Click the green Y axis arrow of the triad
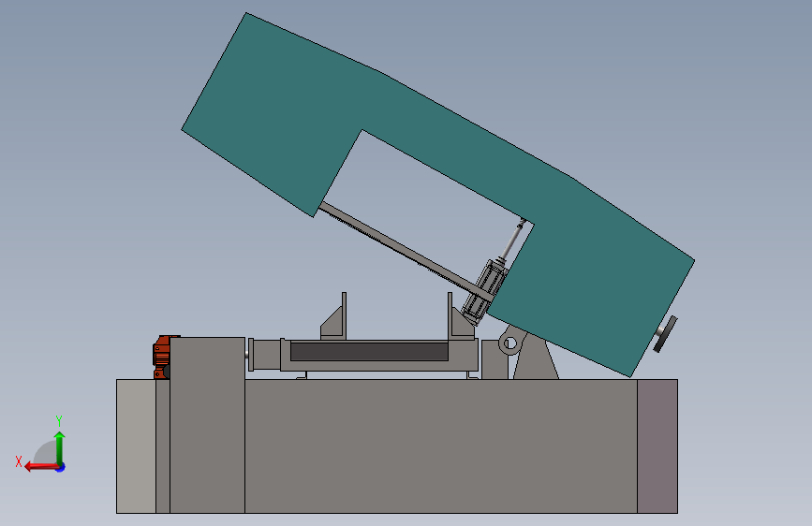Image resolution: width=812 pixels, height=526 pixels. tap(60, 447)
